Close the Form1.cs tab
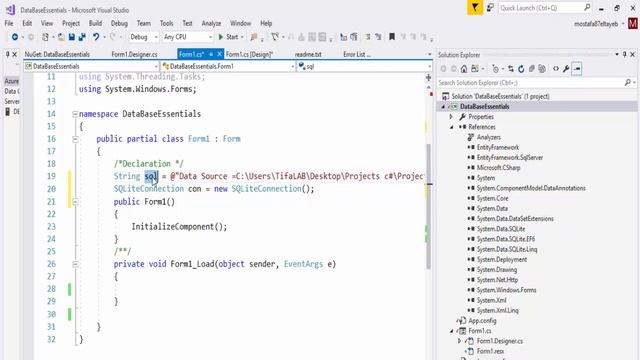The height and width of the screenshot is (360, 640). pos(219,54)
